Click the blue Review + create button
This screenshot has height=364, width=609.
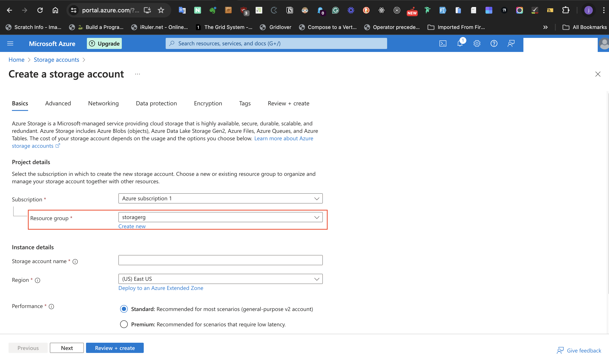[115, 348]
